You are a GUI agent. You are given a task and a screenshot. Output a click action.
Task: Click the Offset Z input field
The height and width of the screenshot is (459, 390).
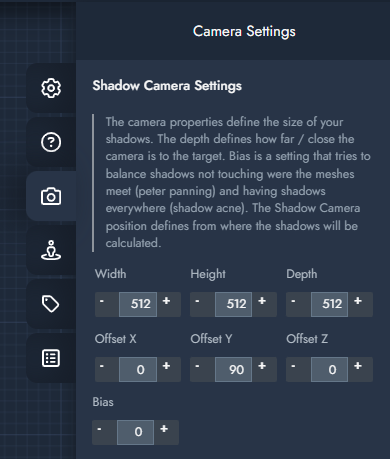tap(329, 369)
